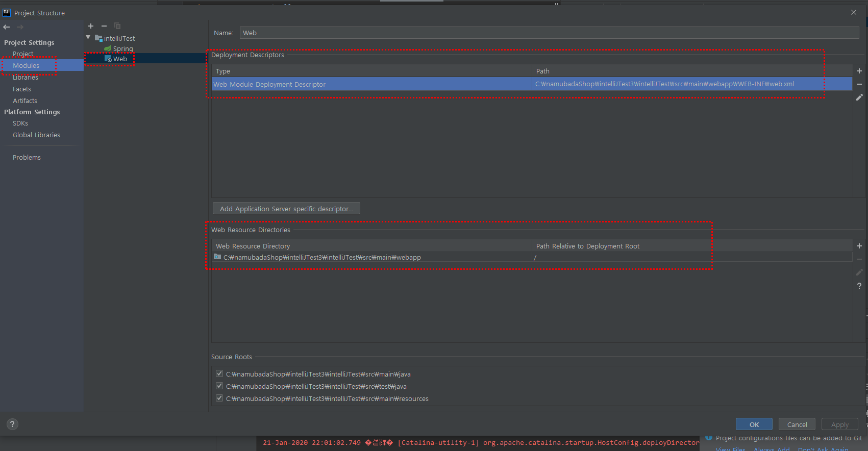Image resolution: width=868 pixels, height=451 pixels.
Task: Remove the selected deployment descriptor
Action: point(859,84)
